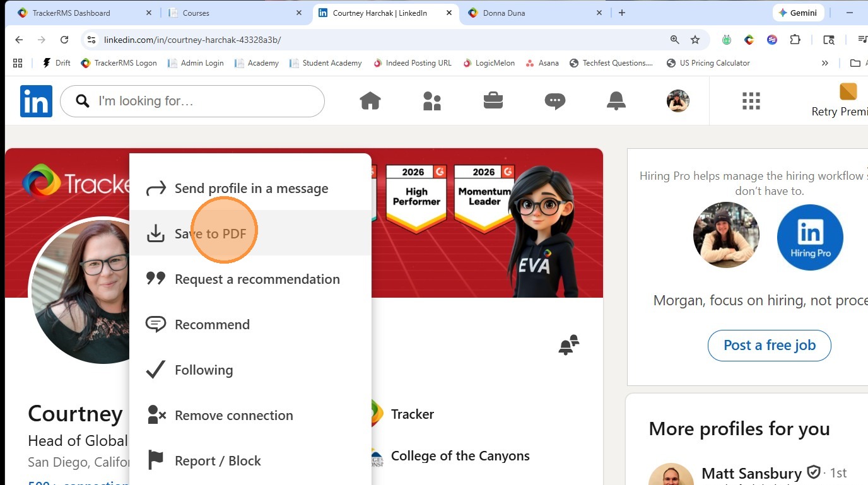This screenshot has width=868, height=485.
Task: Choose Request a recommendation
Action: pos(250,279)
